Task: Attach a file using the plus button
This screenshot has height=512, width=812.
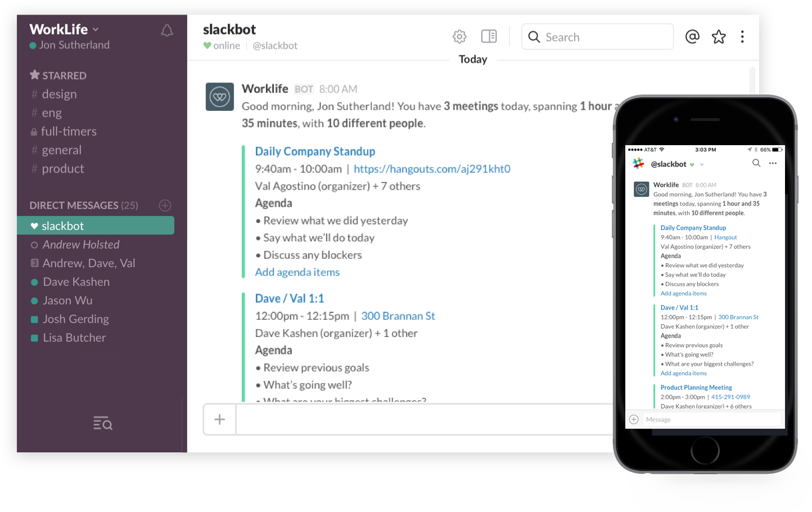Action: [219, 419]
